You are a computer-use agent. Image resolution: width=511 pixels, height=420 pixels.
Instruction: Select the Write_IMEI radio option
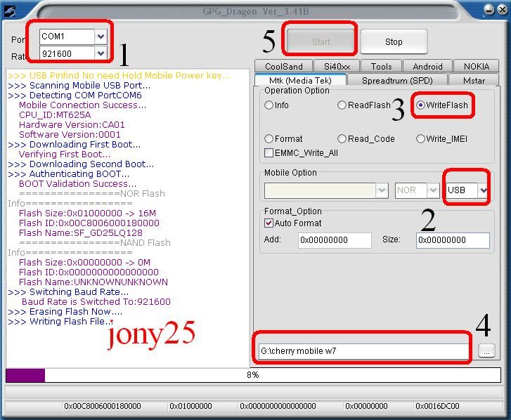coord(421,139)
